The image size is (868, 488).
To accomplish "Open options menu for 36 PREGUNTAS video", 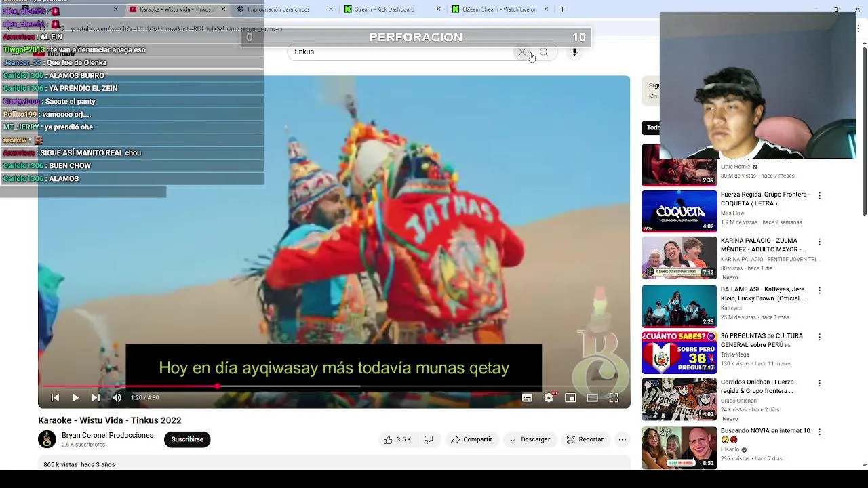I will tap(819, 337).
